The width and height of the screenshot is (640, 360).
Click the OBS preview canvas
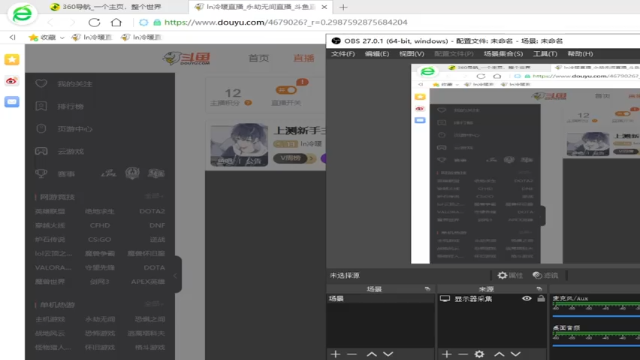[x=525, y=164]
